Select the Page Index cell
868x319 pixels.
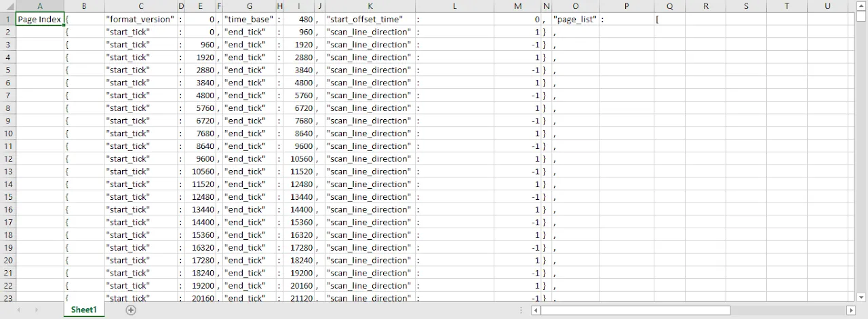(x=40, y=20)
